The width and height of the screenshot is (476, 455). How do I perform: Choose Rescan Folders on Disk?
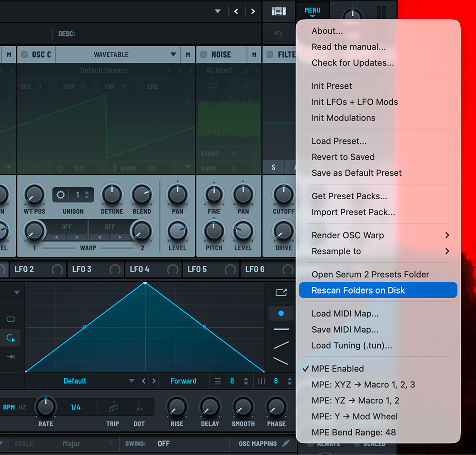click(378, 290)
